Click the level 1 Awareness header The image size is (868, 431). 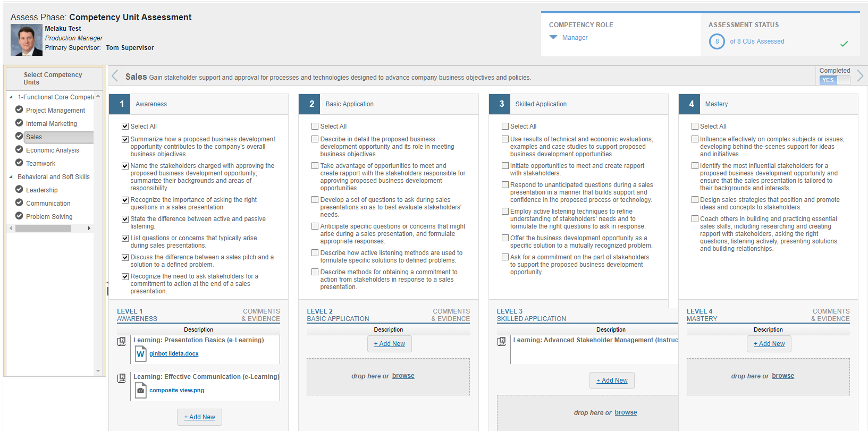[198, 104]
